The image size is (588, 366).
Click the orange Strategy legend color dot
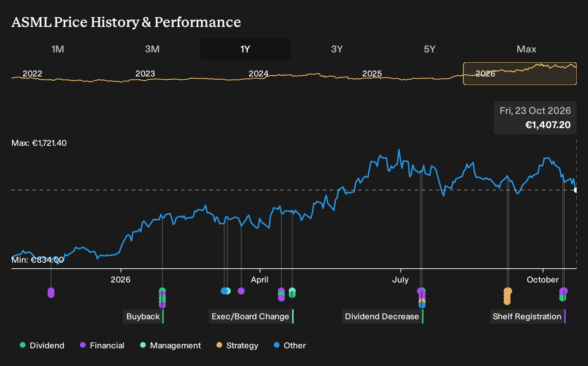click(219, 345)
